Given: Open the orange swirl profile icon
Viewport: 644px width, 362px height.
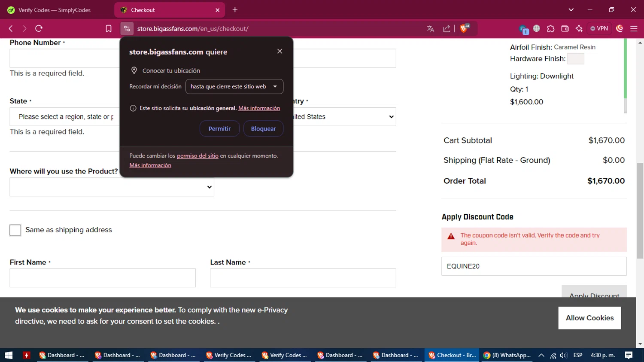Looking at the screenshot, I should click(x=620, y=28).
